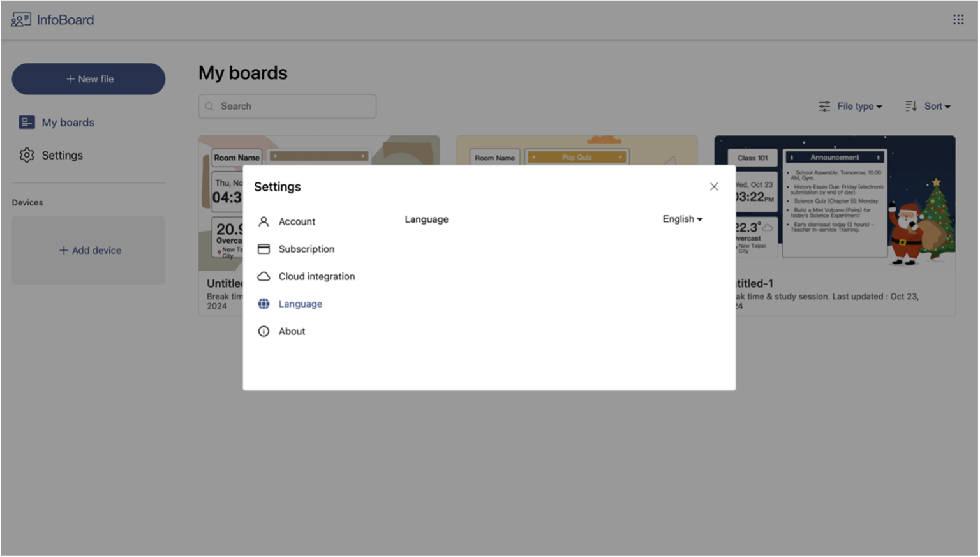Click the InfoBoard logo icon

click(x=20, y=20)
